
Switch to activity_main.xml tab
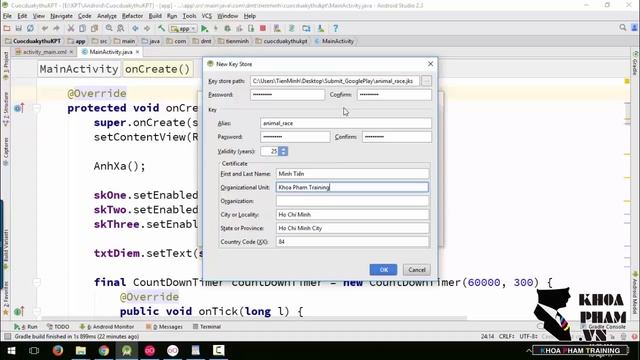(44, 52)
